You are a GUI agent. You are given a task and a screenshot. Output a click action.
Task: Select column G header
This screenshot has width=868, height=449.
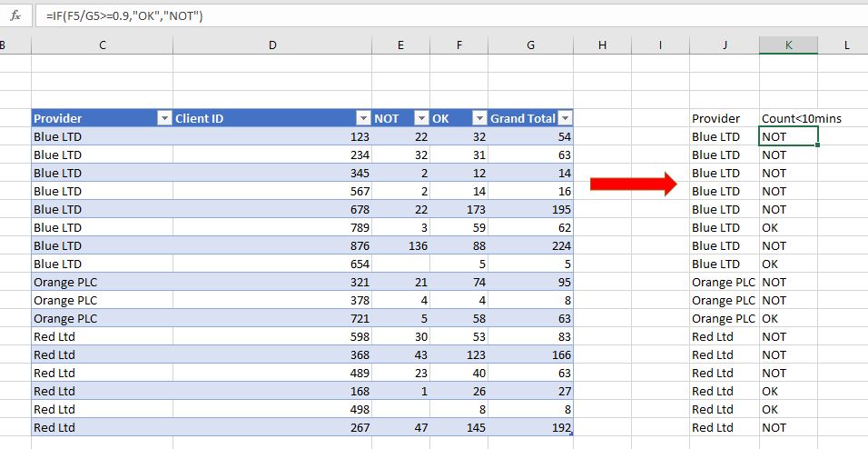(x=531, y=45)
